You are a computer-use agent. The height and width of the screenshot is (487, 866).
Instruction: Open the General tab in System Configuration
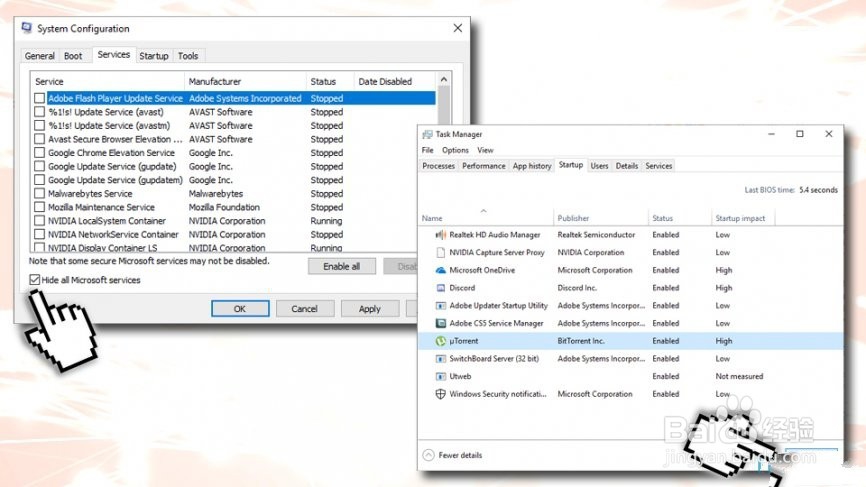pyautogui.click(x=39, y=56)
